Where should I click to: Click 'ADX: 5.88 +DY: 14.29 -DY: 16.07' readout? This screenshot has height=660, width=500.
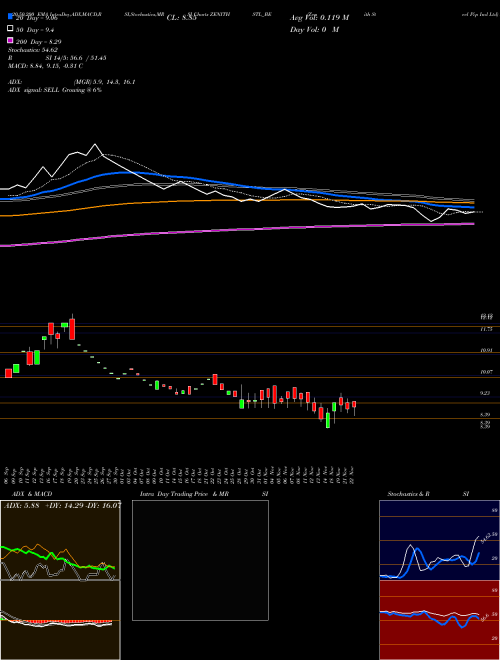click(62, 505)
